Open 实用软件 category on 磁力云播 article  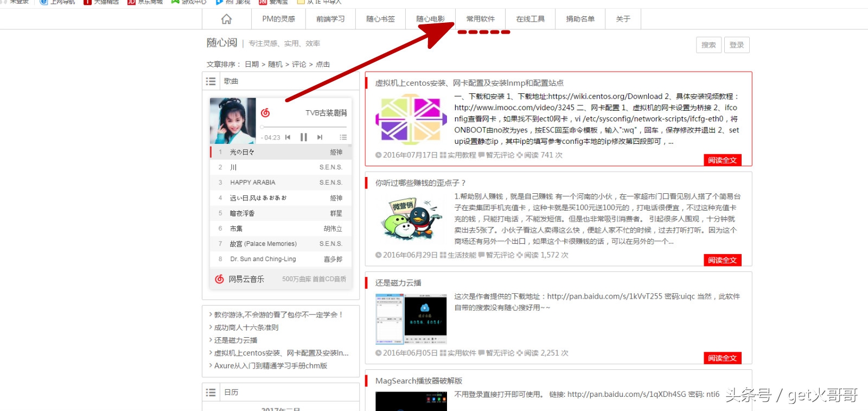coord(462,353)
